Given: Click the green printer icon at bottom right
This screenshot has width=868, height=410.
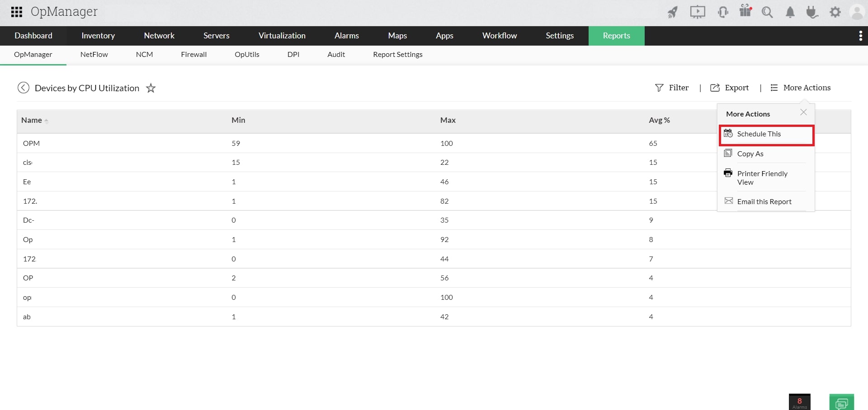Looking at the screenshot, I should tap(842, 402).
